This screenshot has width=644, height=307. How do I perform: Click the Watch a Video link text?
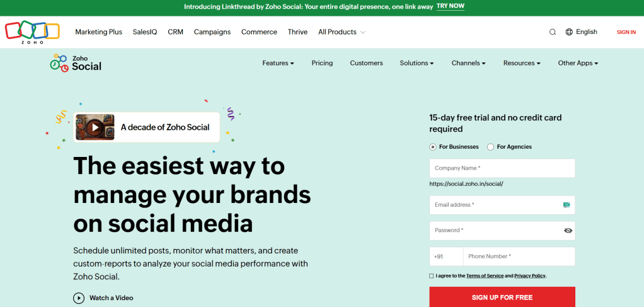112,298
